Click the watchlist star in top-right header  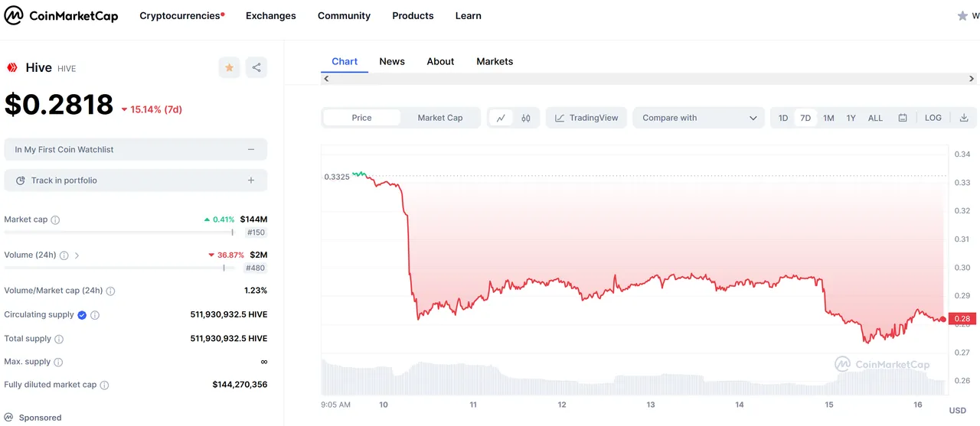(962, 15)
